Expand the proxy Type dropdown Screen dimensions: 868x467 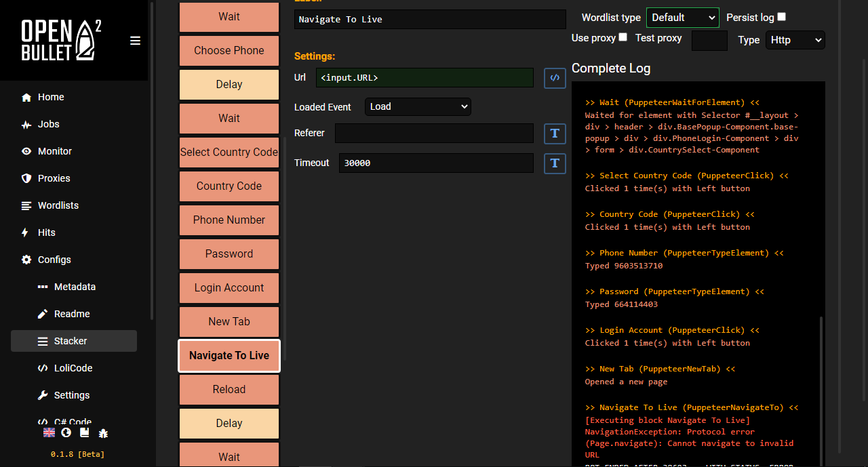tap(795, 40)
